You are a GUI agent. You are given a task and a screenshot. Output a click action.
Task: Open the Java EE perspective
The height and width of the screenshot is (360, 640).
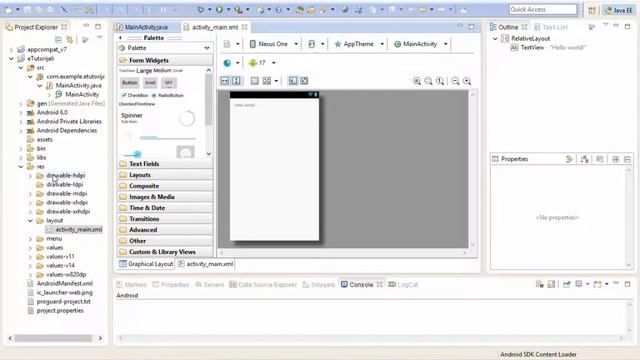(x=619, y=10)
